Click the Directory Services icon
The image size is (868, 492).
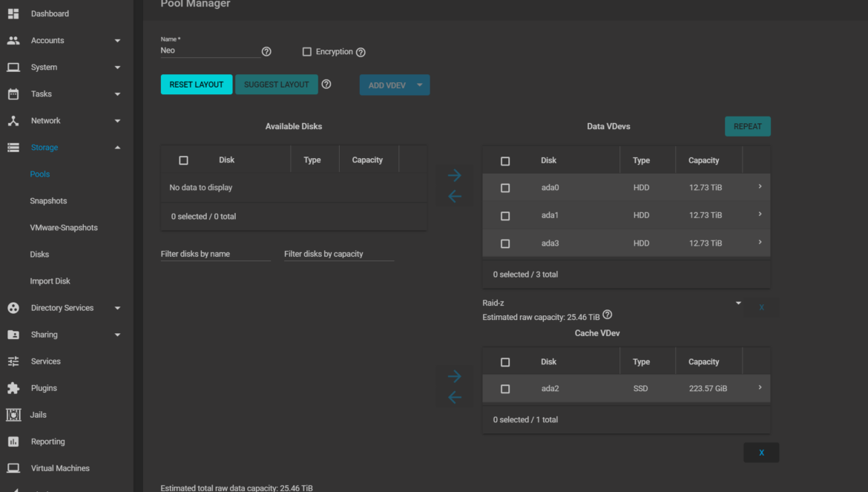pos(13,308)
